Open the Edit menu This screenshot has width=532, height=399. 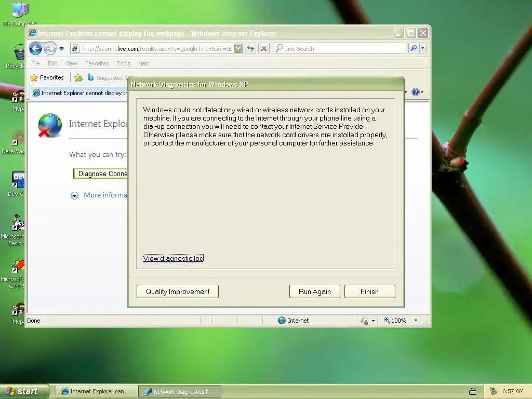coord(52,63)
